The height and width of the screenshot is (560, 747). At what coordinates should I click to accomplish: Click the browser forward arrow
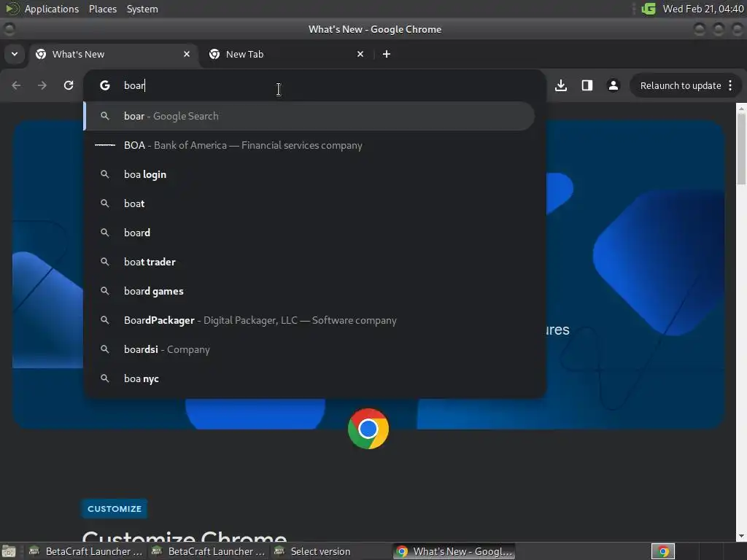[42, 85]
